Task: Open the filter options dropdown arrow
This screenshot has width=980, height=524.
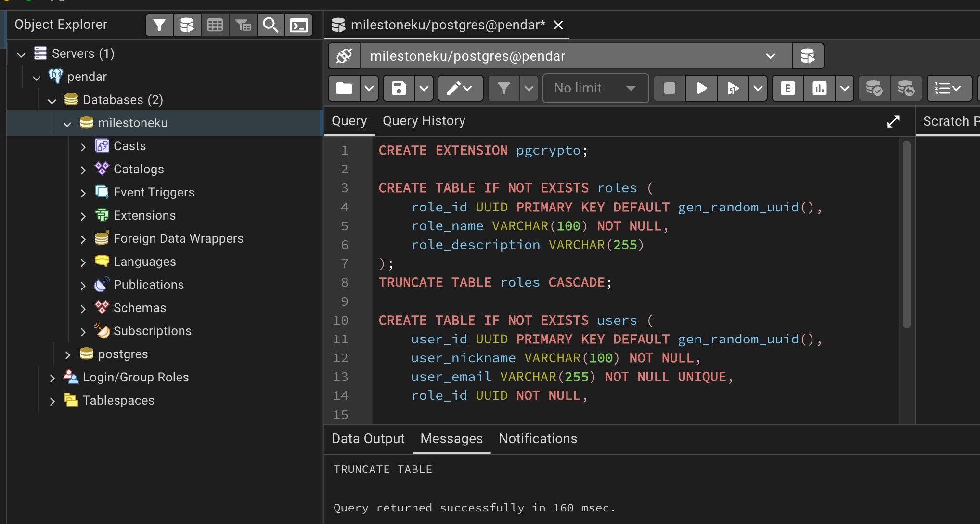Action: [529, 88]
